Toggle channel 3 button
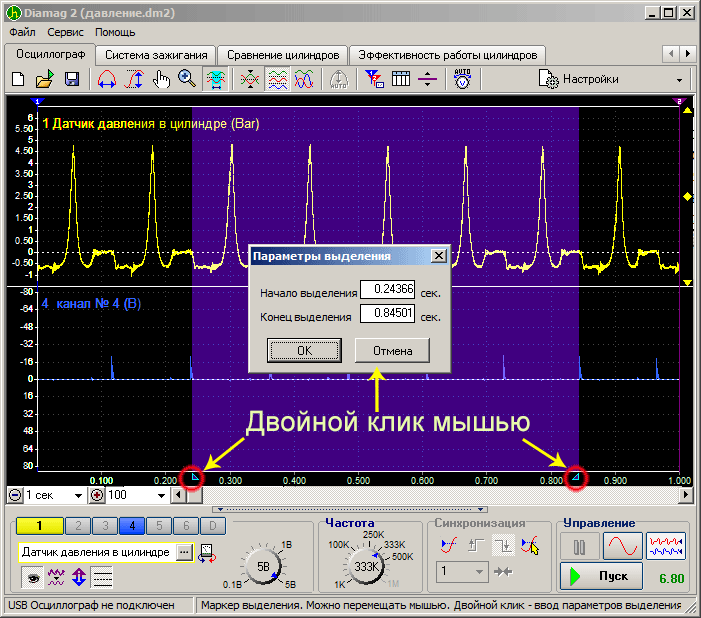 point(105,526)
